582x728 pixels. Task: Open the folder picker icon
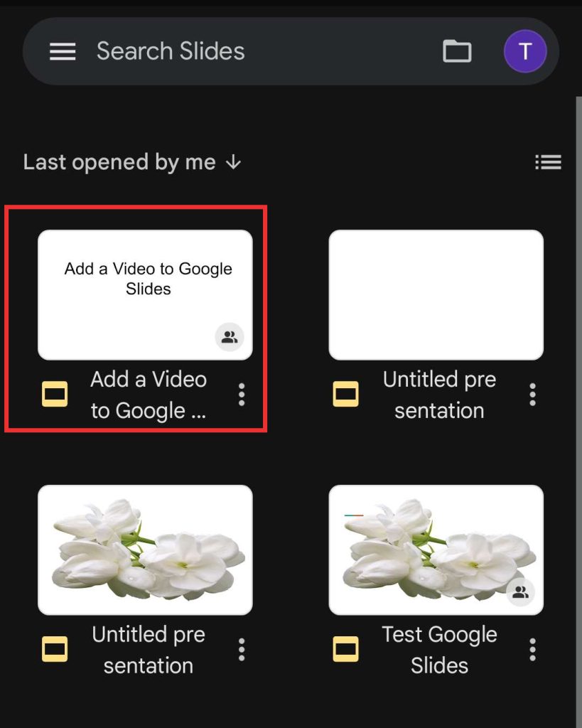[457, 50]
